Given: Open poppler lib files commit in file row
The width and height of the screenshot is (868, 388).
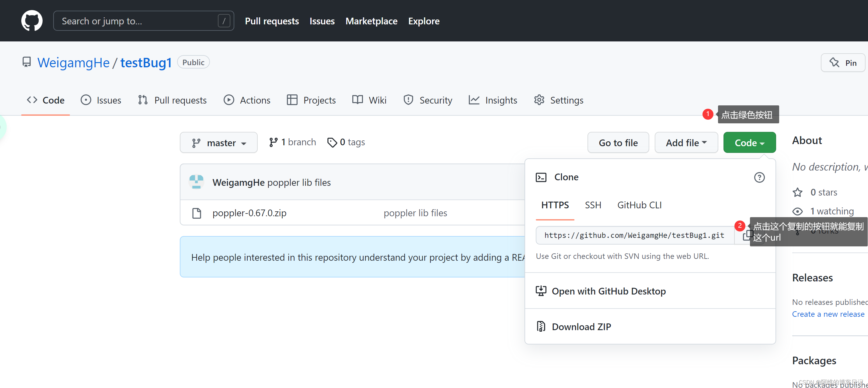Looking at the screenshot, I should (415, 213).
